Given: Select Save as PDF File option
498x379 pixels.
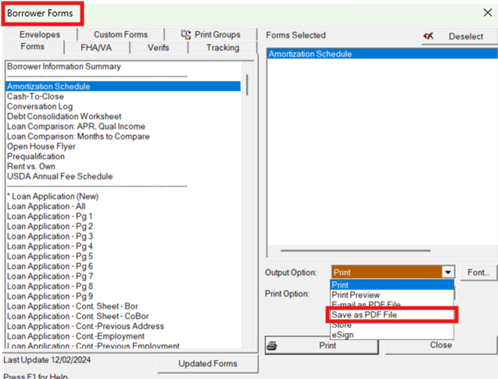Looking at the screenshot, I should (x=392, y=315).
